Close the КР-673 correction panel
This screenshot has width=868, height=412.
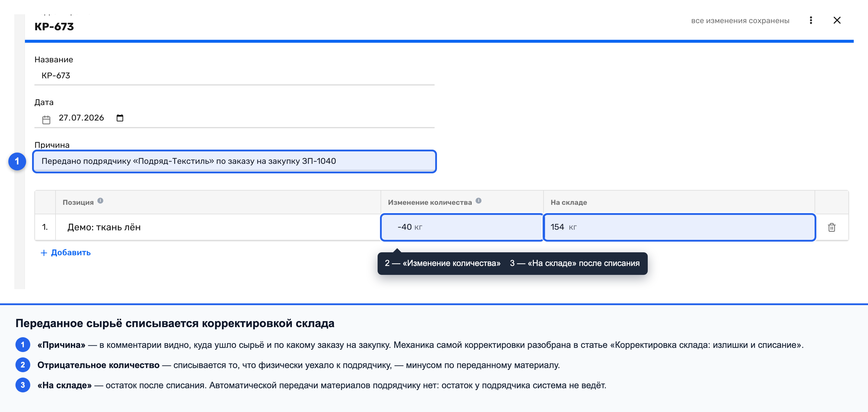(837, 20)
